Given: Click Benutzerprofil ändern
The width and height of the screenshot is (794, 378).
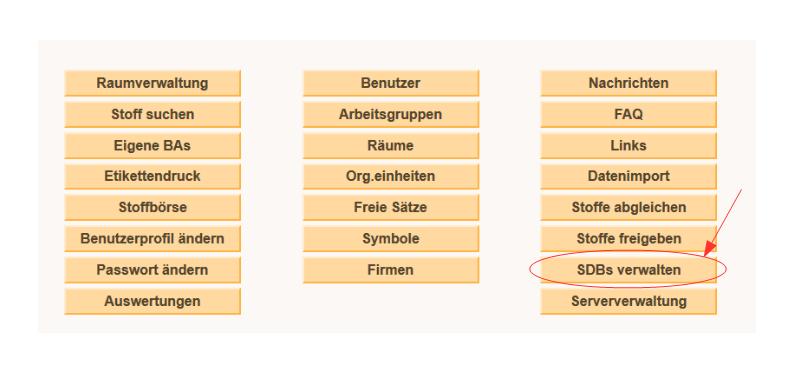Looking at the screenshot, I should pos(152,239).
